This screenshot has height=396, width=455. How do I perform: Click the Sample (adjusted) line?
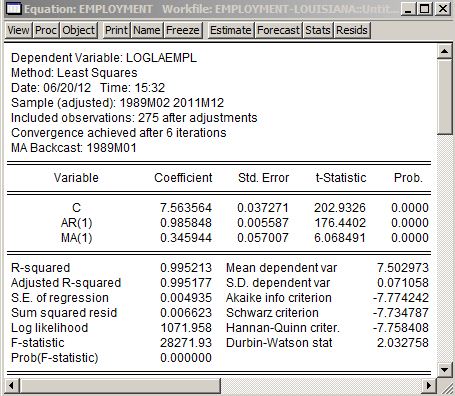click(117, 103)
